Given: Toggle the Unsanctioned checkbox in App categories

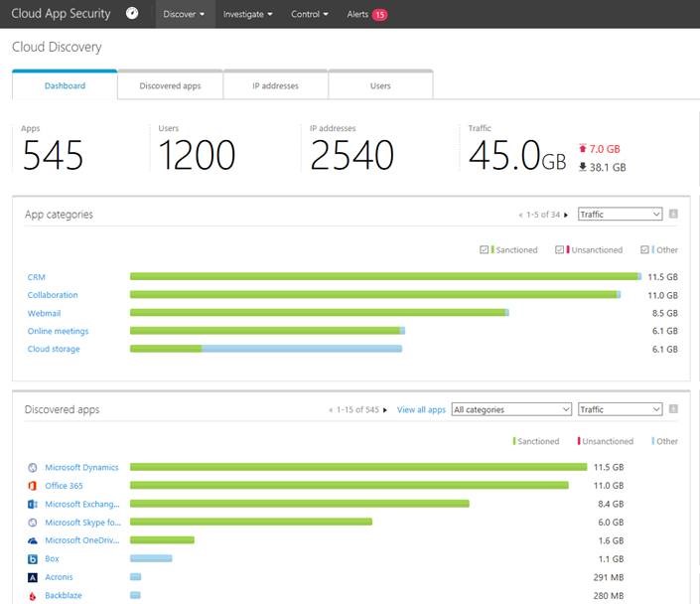Looking at the screenshot, I should point(559,249).
